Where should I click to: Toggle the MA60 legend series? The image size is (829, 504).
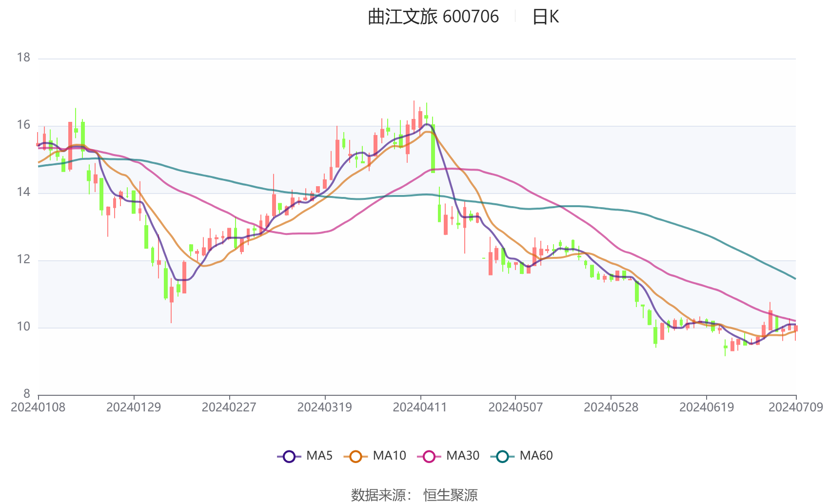(x=521, y=456)
